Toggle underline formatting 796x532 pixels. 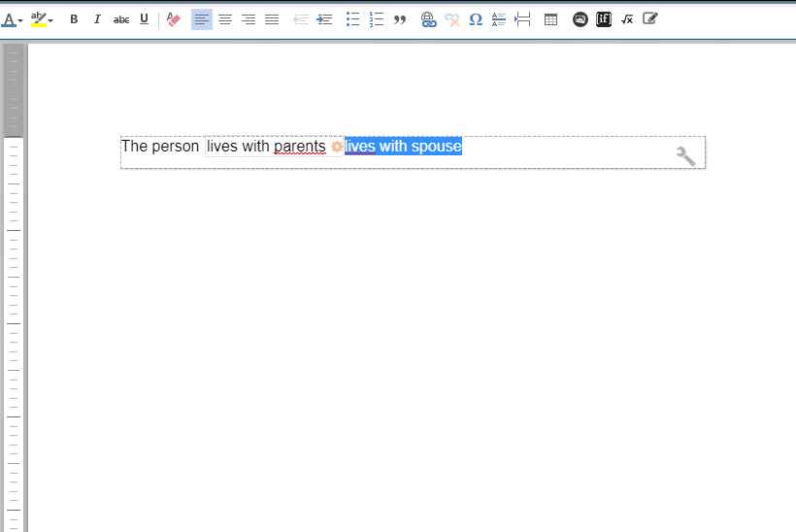tap(145, 19)
